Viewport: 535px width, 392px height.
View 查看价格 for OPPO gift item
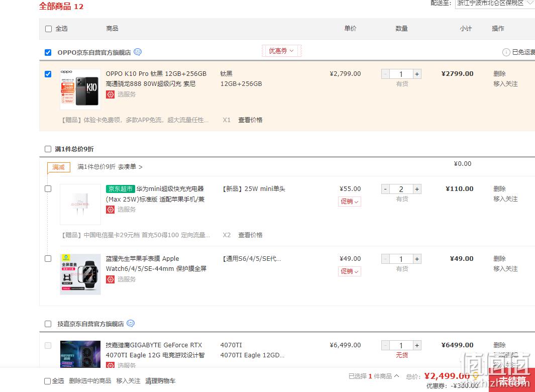[250, 120]
